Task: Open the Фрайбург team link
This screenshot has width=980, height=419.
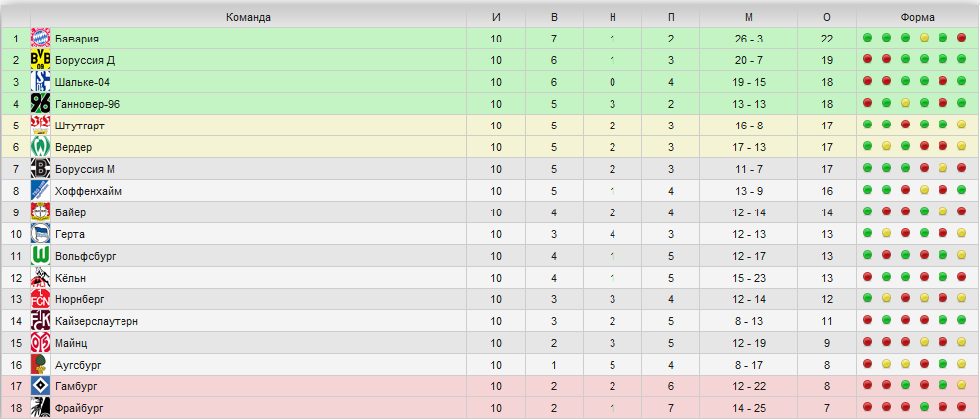Action: 76,408
